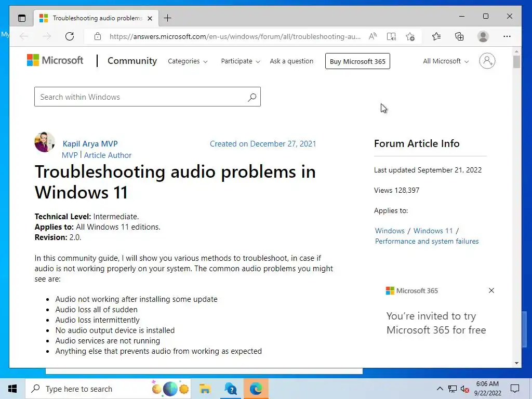Screen dimensions: 532x399
Task: Click the You're invited to try ad text
Action: coord(436,323)
